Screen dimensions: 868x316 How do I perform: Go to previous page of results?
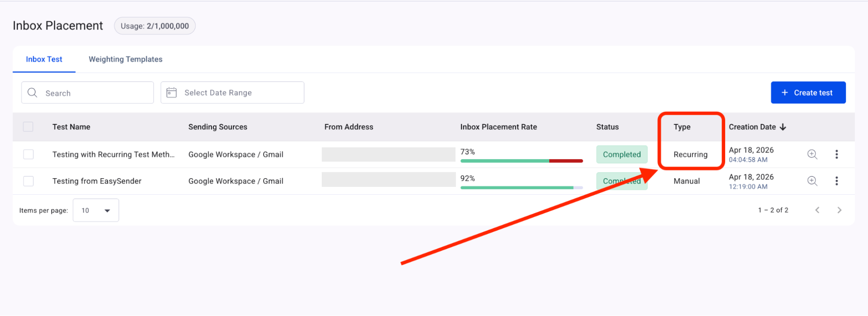click(x=817, y=210)
